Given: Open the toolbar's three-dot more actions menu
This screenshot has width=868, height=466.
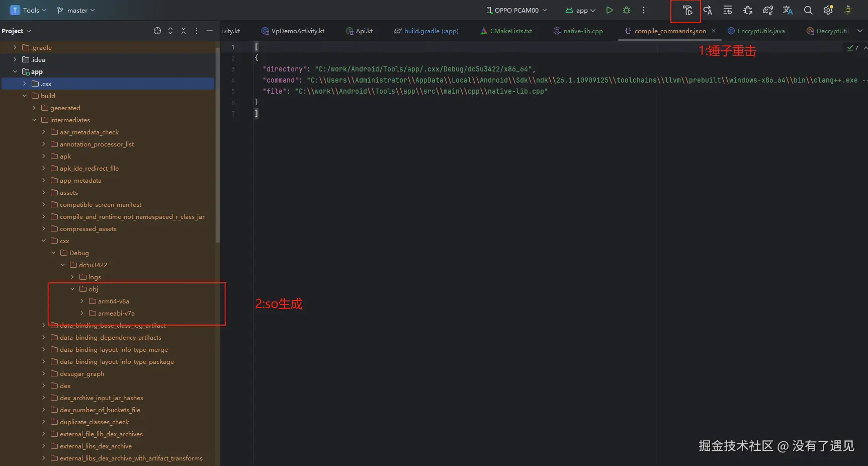Looking at the screenshot, I should (x=644, y=10).
